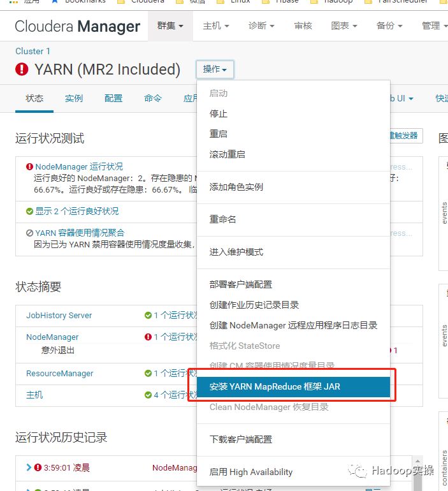Switch to the 状态 tab
This screenshot has width=448, height=491.
(x=34, y=98)
